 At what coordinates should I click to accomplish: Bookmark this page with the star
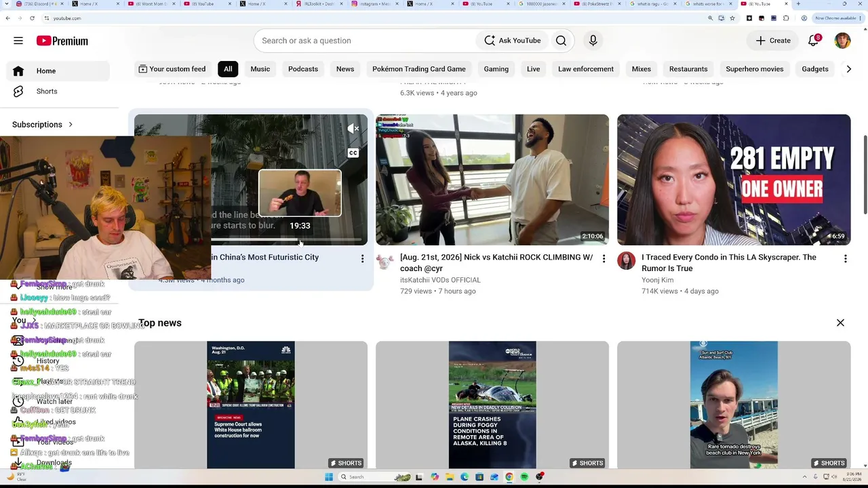pyautogui.click(x=732, y=18)
